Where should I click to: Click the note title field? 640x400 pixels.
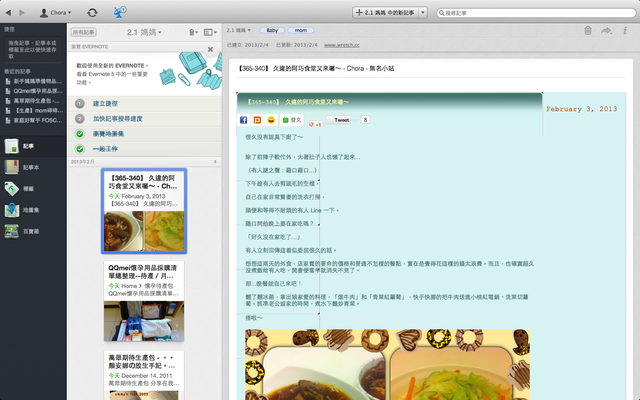click(x=431, y=69)
